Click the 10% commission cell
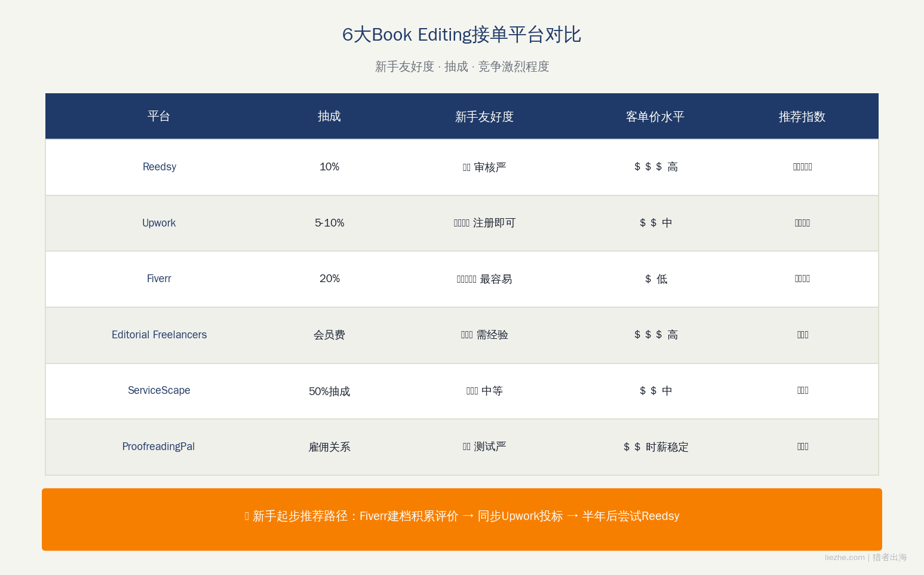This screenshot has height=575, width=924. pos(329,167)
